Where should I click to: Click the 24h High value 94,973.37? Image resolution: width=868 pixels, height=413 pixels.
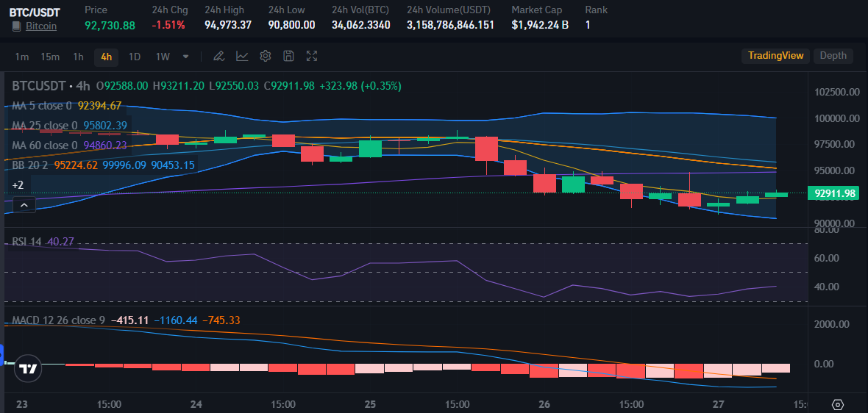(228, 25)
